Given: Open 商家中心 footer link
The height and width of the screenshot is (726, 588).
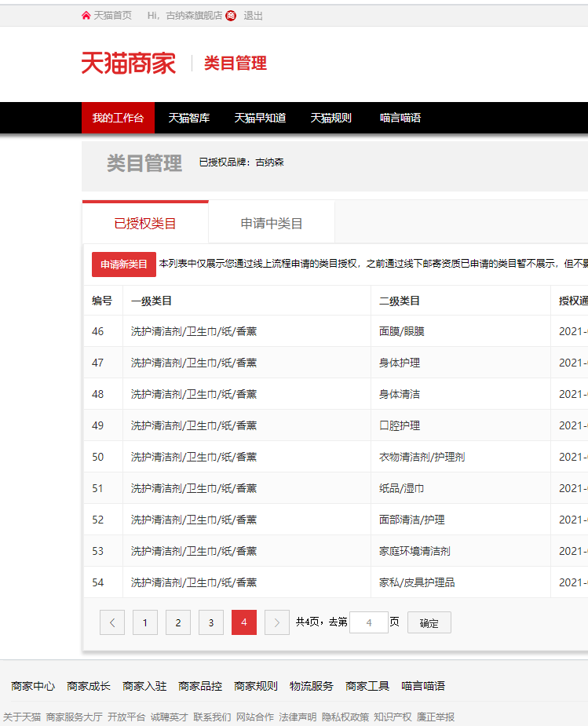Looking at the screenshot, I should 33,686.
